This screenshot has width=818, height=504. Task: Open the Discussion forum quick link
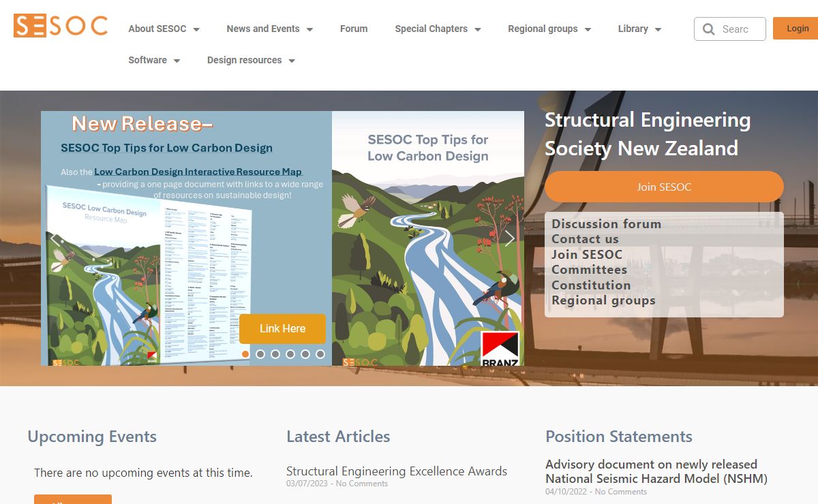click(x=606, y=223)
